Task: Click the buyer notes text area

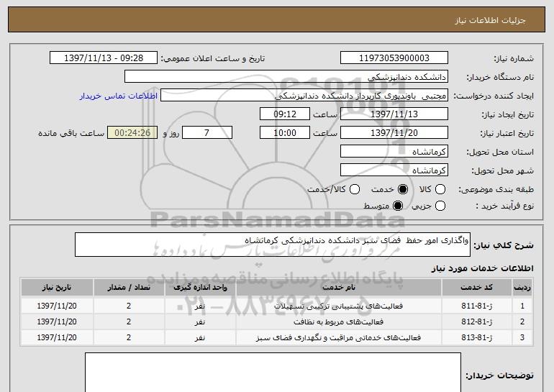Action: tap(273, 373)
